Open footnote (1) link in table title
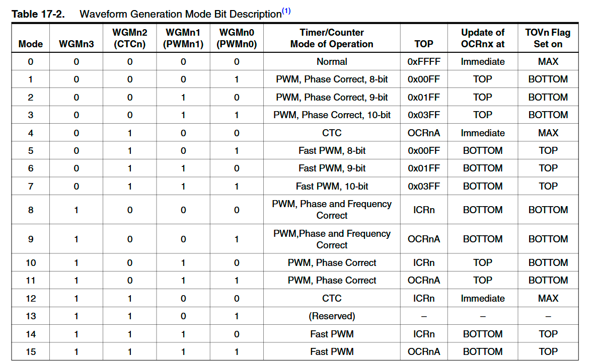The height and width of the screenshot is (364, 595). [x=286, y=11]
